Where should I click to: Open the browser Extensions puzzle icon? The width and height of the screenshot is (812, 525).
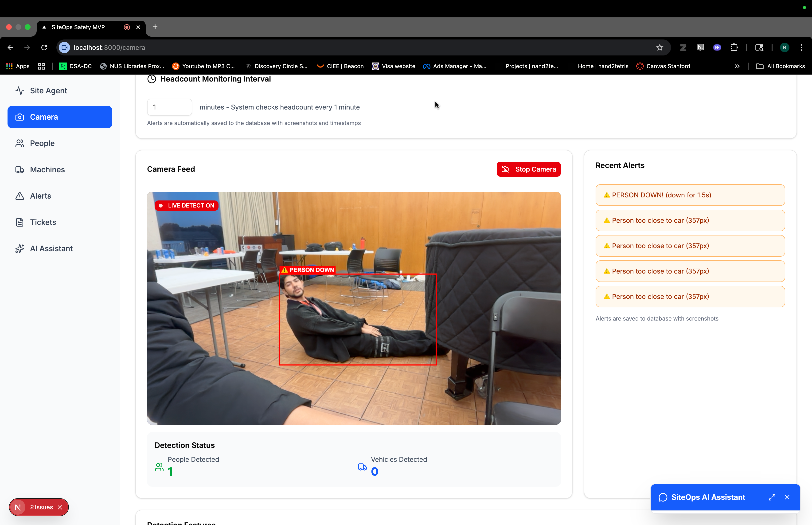tap(734, 47)
